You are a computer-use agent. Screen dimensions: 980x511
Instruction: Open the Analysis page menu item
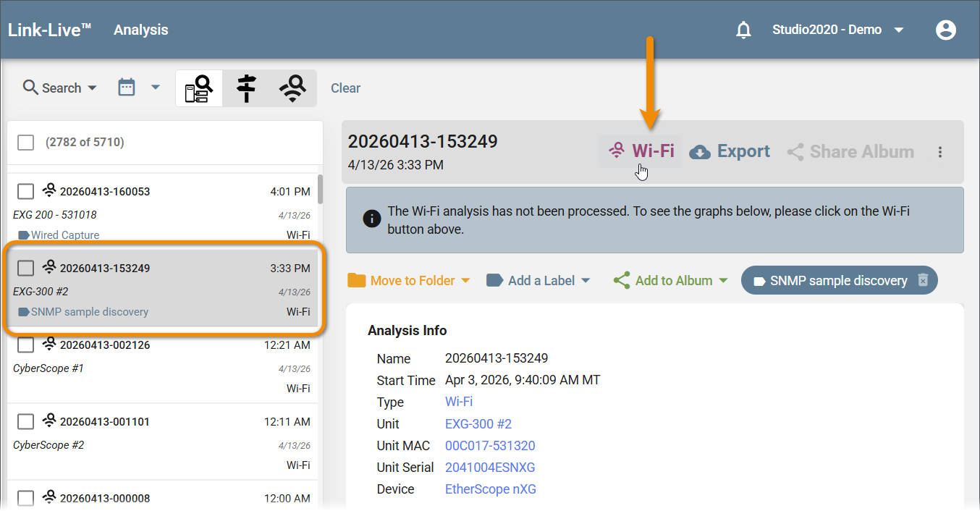[141, 30]
